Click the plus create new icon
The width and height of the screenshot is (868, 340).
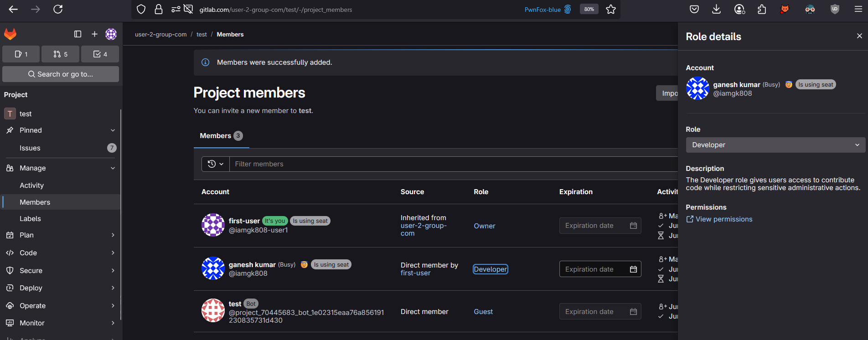[x=94, y=34]
